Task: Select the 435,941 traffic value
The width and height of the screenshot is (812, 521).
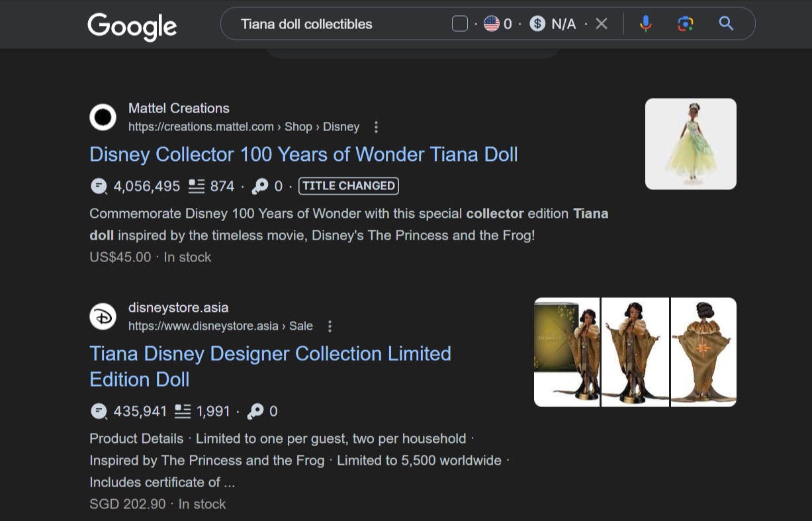Action: (x=140, y=411)
